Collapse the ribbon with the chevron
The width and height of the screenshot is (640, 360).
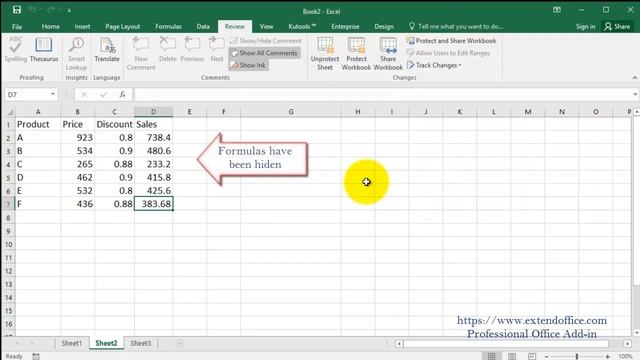pos(635,78)
